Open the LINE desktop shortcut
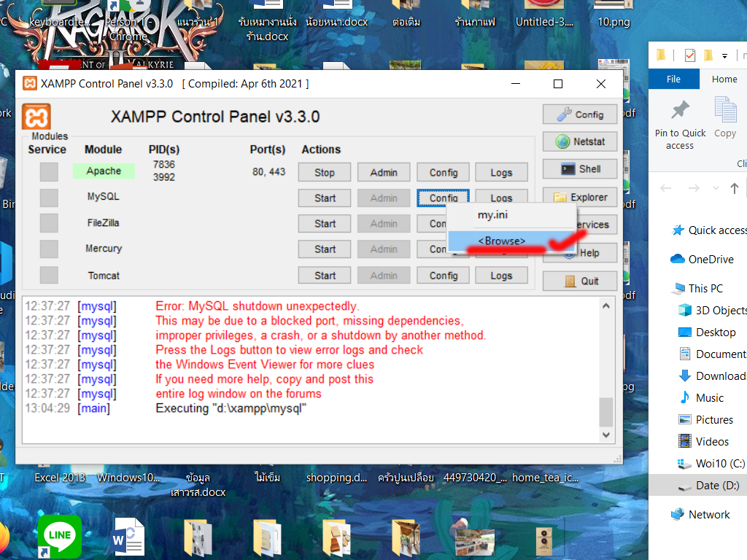The height and width of the screenshot is (560, 747). coord(59,536)
